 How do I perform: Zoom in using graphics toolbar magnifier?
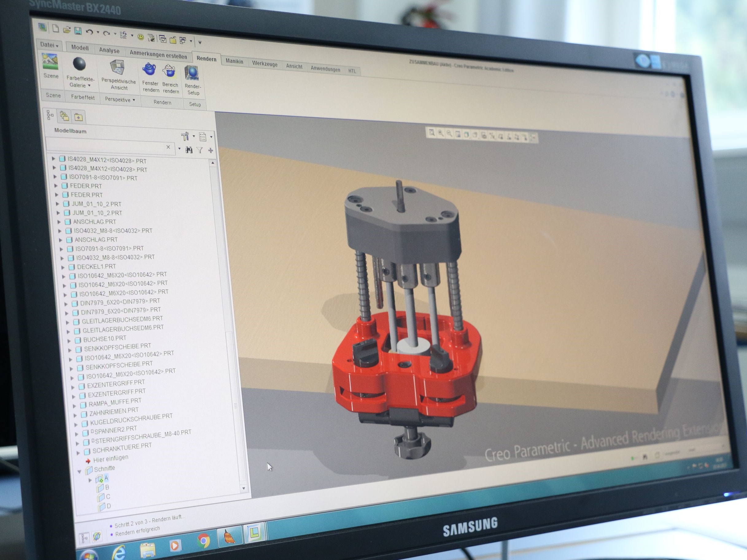click(440, 133)
